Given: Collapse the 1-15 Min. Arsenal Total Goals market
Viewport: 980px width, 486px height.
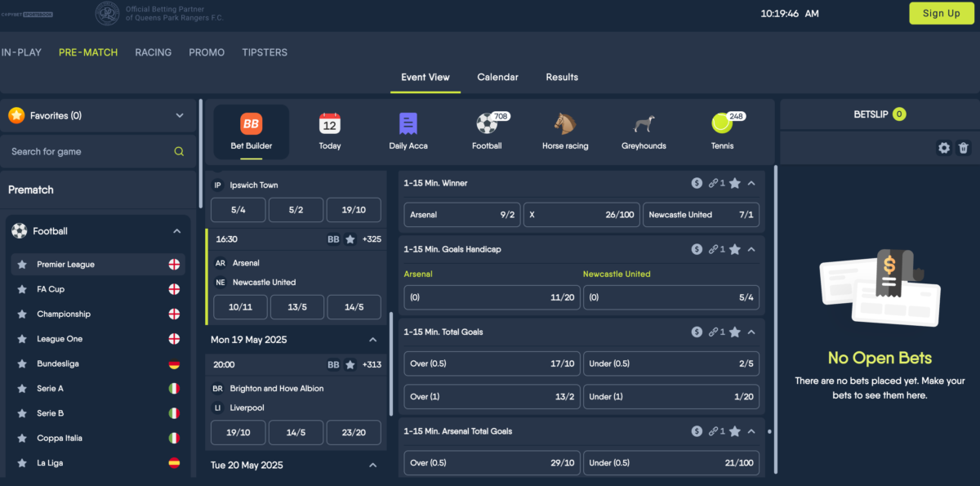Looking at the screenshot, I should tap(751, 431).
